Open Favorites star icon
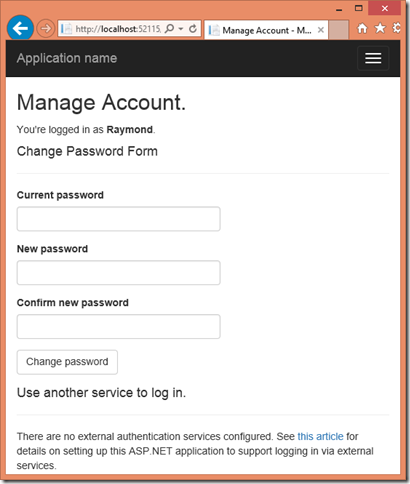The image size is (410, 484). pyautogui.click(x=380, y=28)
